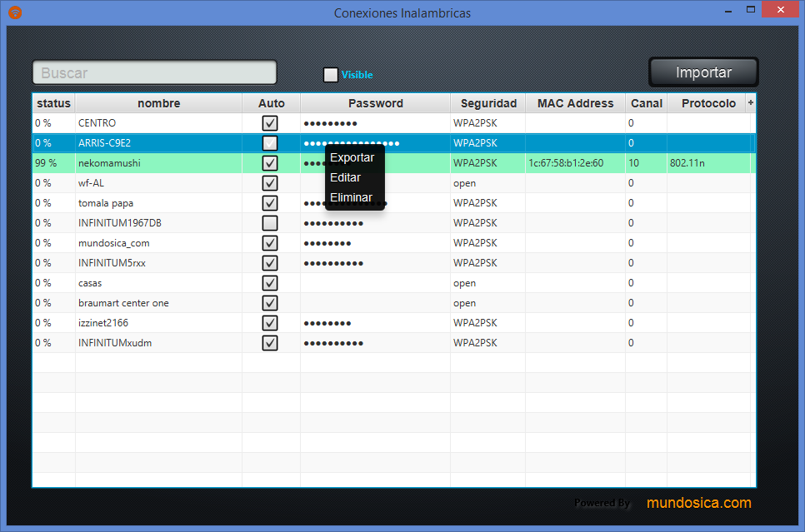Toggle Auto checkbox for nekomamushi
Screen dimensions: 805x532
pyautogui.click(x=270, y=163)
